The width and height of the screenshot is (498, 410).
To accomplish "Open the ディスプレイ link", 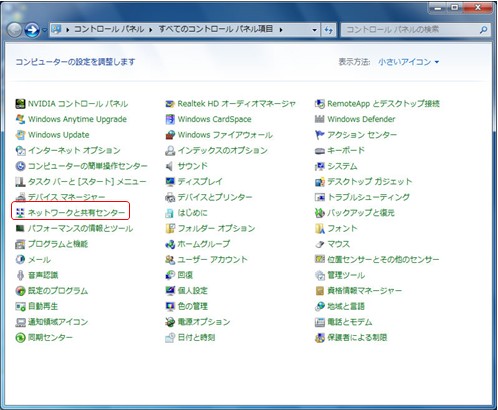I will tap(200, 182).
